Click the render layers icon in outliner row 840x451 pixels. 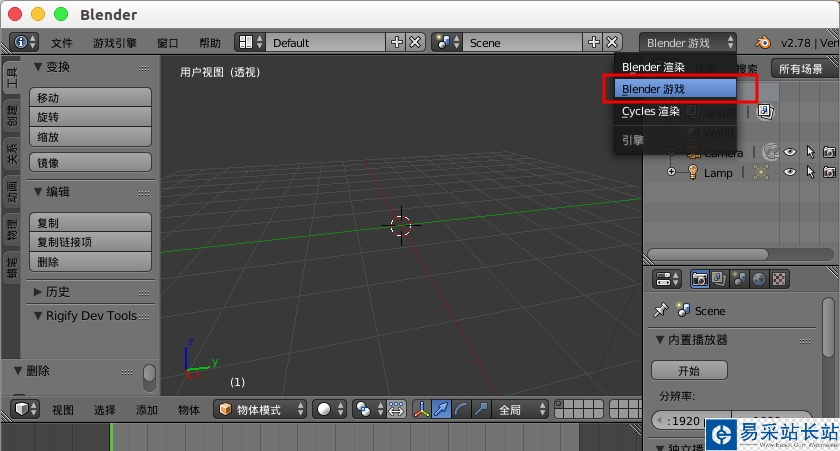tap(765, 111)
